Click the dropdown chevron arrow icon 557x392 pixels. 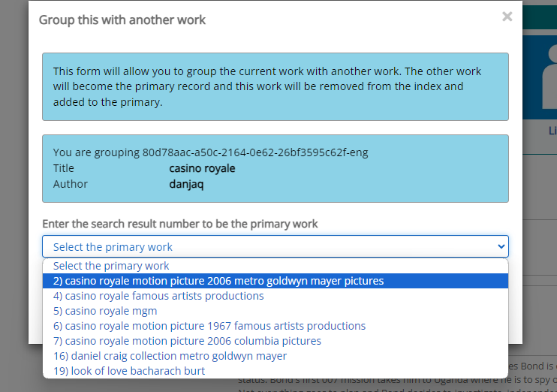(x=501, y=246)
